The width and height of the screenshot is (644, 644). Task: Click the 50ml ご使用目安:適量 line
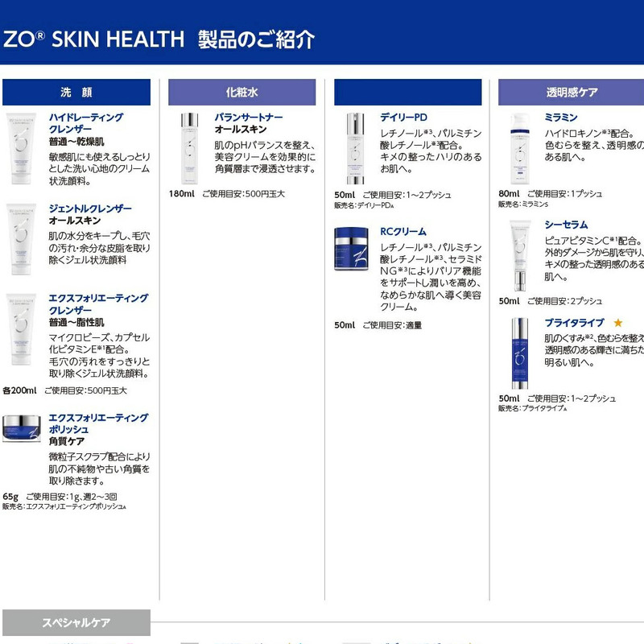coord(378,325)
